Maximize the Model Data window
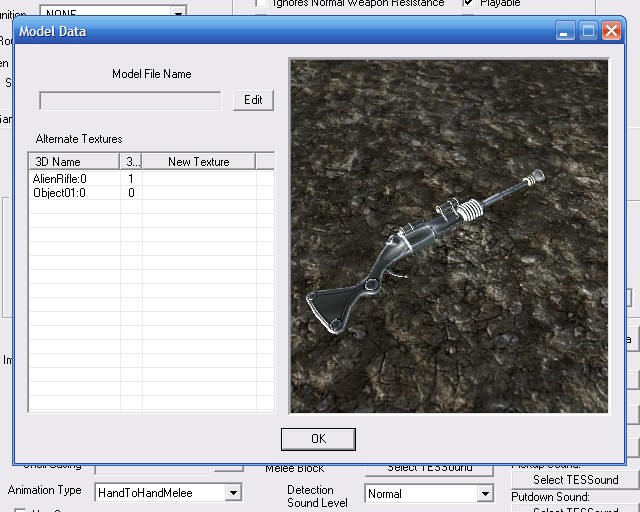This screenshot has height=512, width=640. [x=588, y=32]
